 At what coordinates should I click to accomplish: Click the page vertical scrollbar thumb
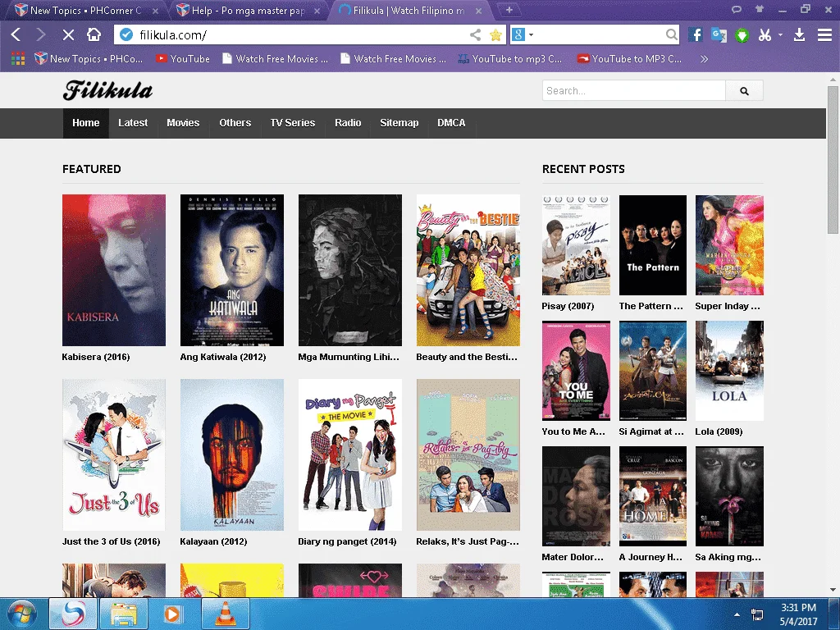(x=833, y=161)
